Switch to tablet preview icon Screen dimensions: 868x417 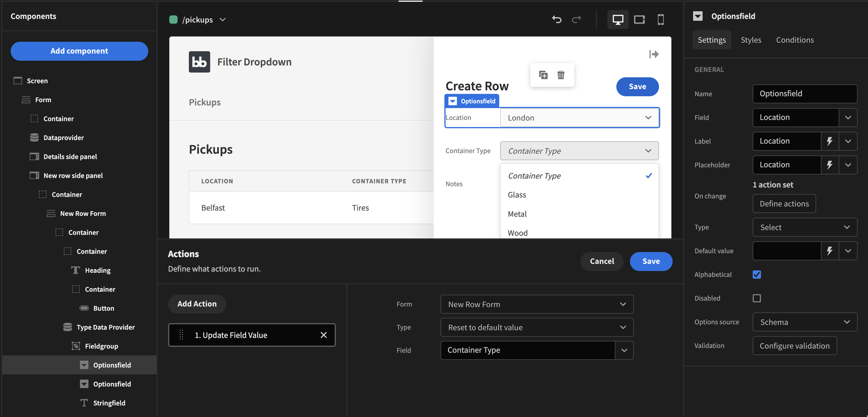pyautogui.click(x=639, y=20)
